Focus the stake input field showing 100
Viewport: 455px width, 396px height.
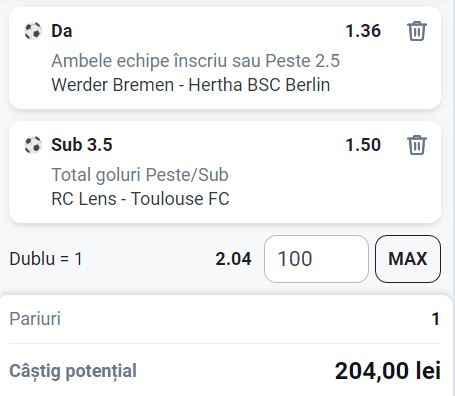tap(316, 259)
